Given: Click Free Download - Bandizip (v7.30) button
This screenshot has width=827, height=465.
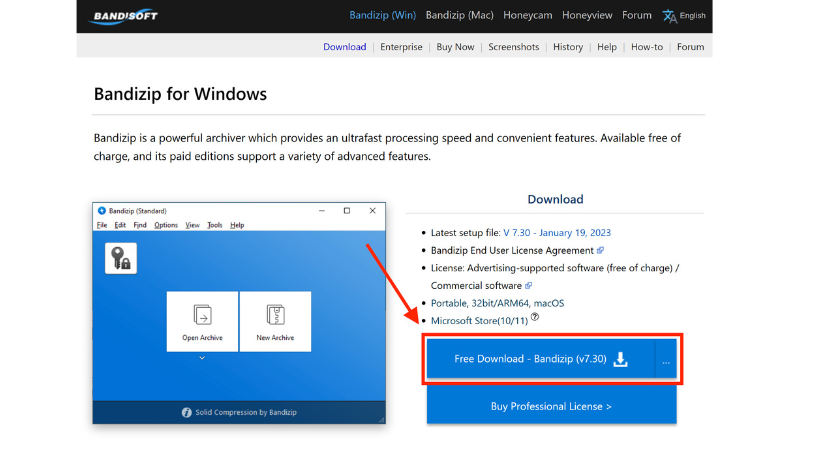Looking at the screenshot, I should (x=540, y=360).
